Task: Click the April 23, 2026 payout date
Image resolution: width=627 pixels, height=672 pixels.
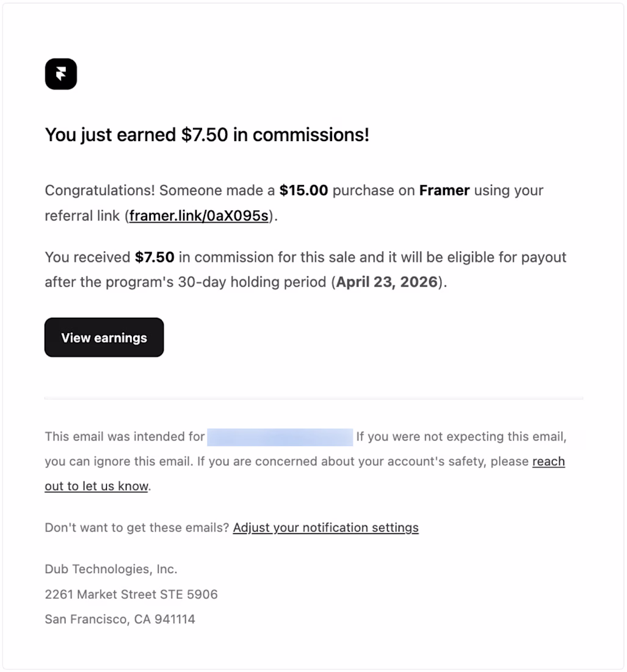Action: click(387, 282)
